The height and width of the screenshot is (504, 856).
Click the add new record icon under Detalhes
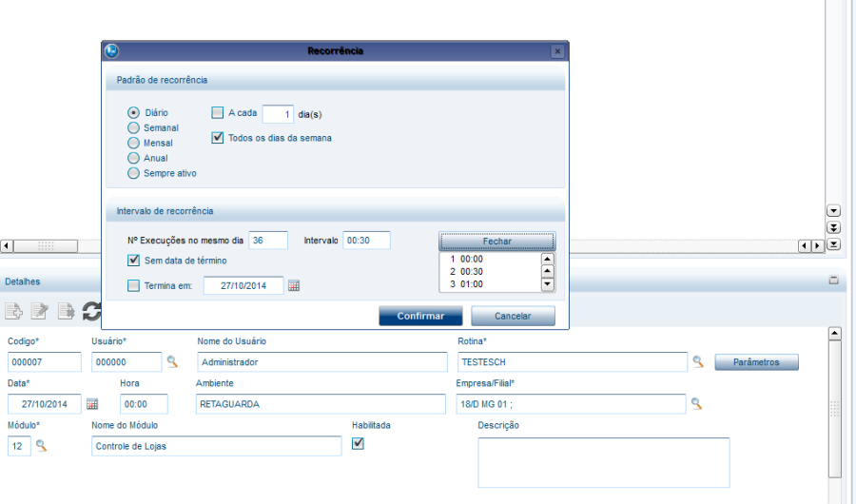point(13,311)
